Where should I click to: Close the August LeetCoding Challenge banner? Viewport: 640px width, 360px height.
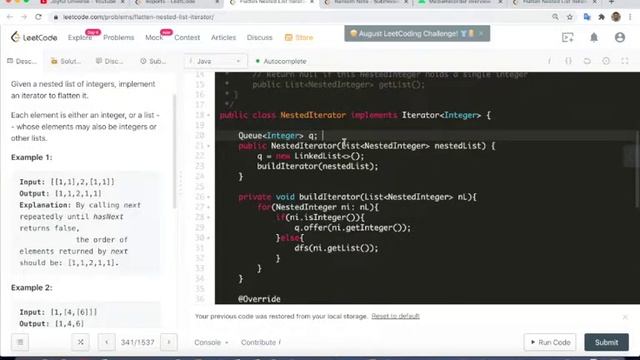point(481,33)
